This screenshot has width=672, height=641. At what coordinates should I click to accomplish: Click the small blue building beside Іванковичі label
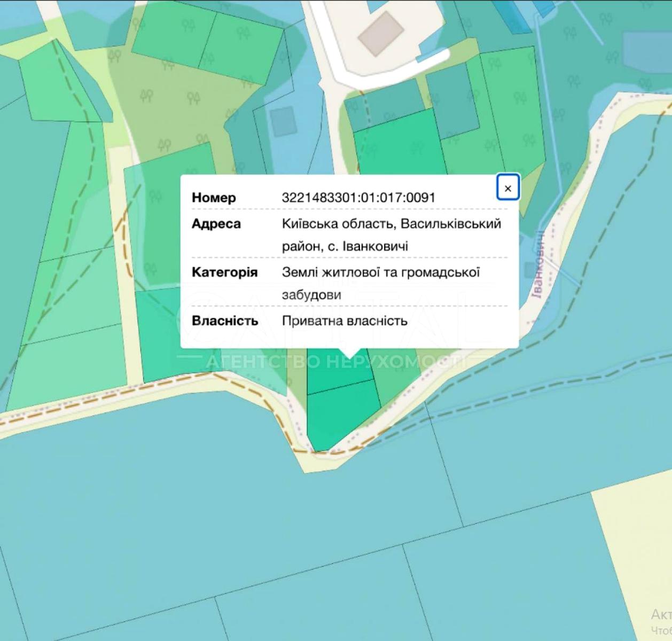point(530,270)
